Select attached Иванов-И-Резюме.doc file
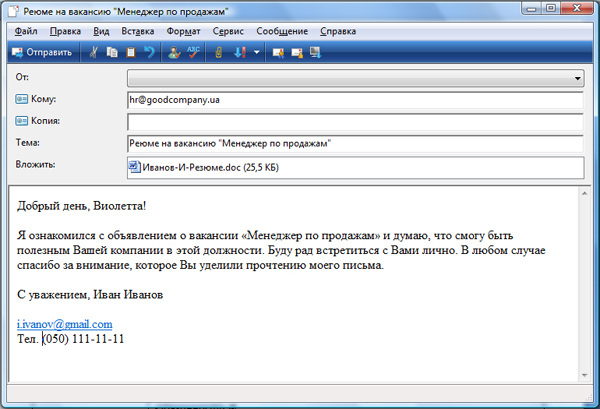 click(x=204, y=167)
